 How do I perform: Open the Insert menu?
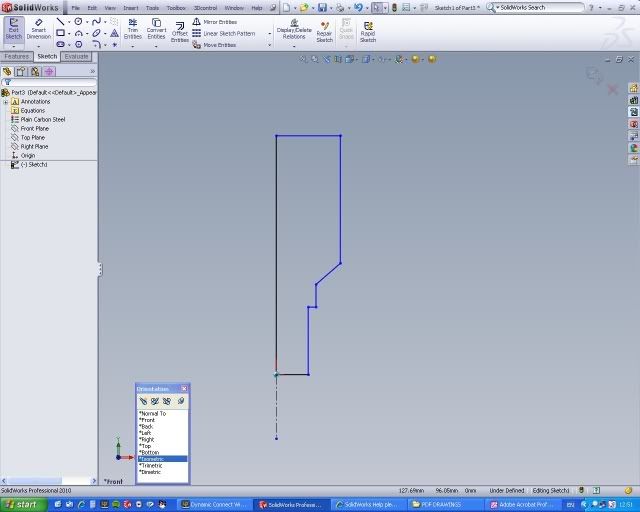pyautogui.click(x=131, y=7)
